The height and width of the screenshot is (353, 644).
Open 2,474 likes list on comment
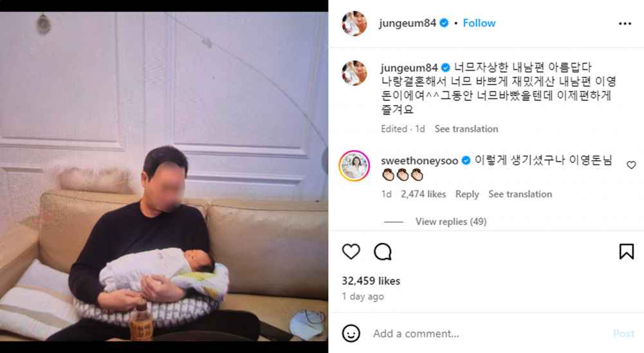(423, 194)
